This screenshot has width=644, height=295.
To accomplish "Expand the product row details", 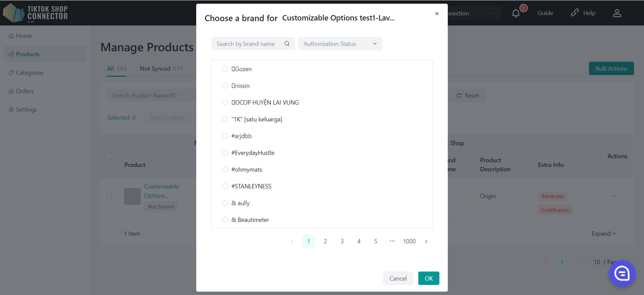I will pos(604,234).
